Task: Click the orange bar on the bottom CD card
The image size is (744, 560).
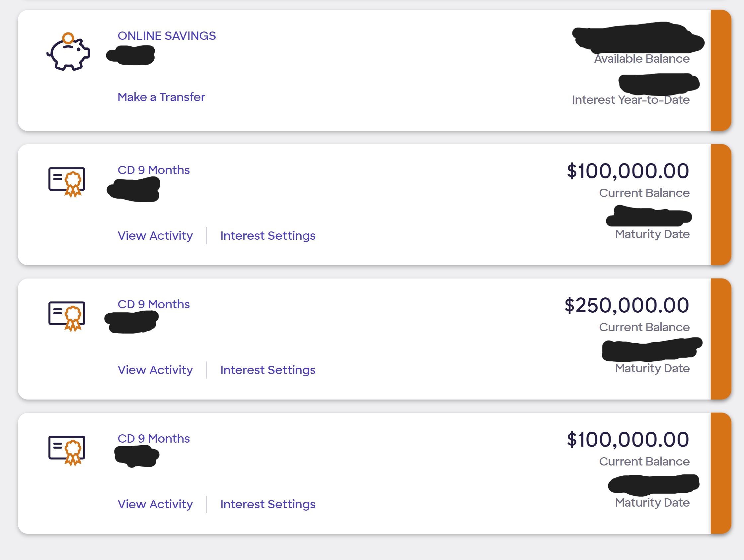Action: [x=721, y=473]
